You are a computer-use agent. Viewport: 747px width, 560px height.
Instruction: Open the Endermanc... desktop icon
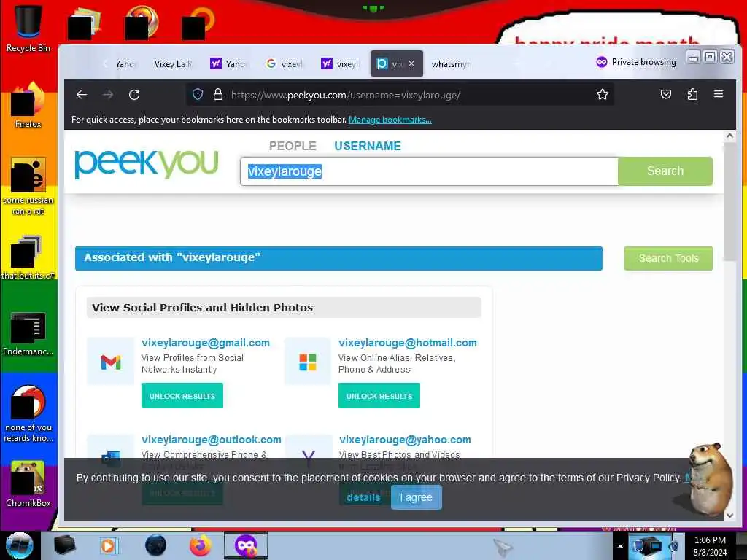point(28,333)
